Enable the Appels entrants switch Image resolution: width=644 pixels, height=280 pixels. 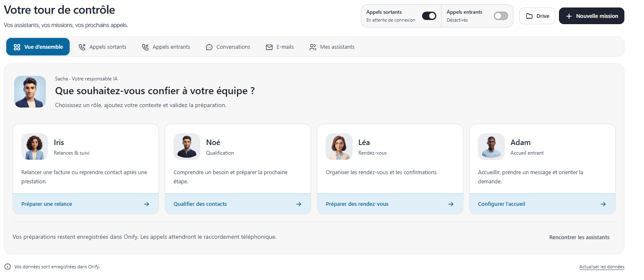point(501,16)
